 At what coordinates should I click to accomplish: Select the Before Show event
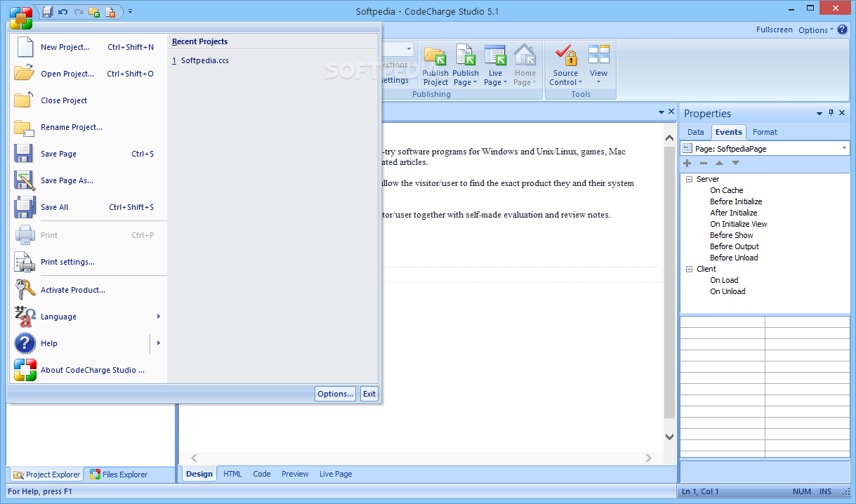coord(731,235)
